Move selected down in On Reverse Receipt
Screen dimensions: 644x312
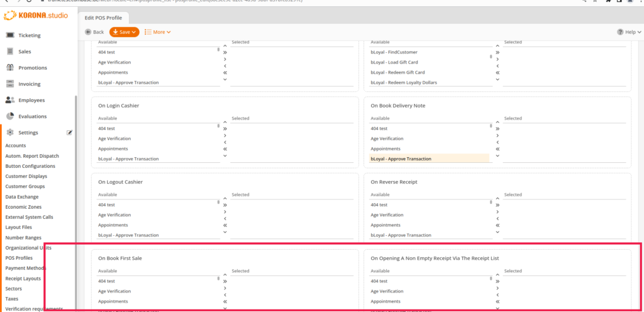tap(498, 232)
